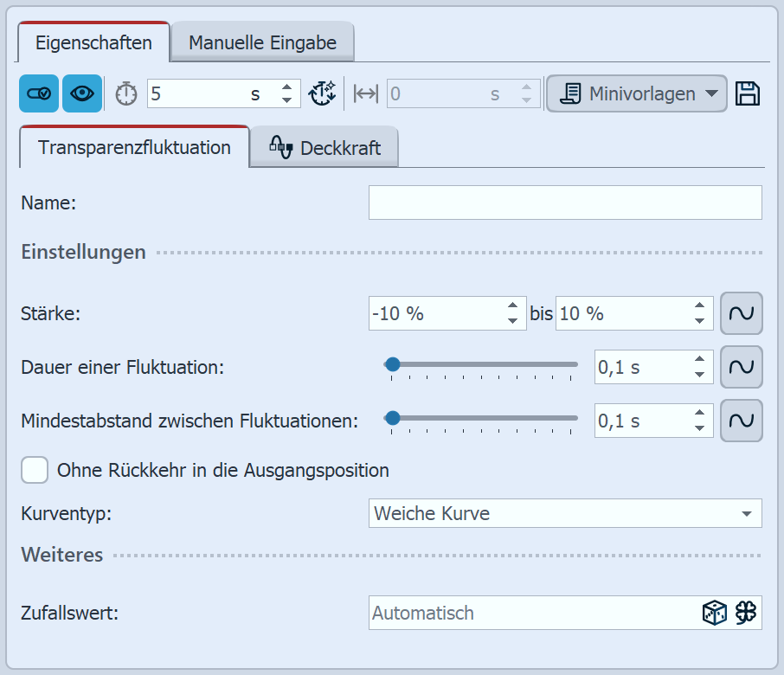Open the Minivorlagen dropdown

[x=636, y=93]
